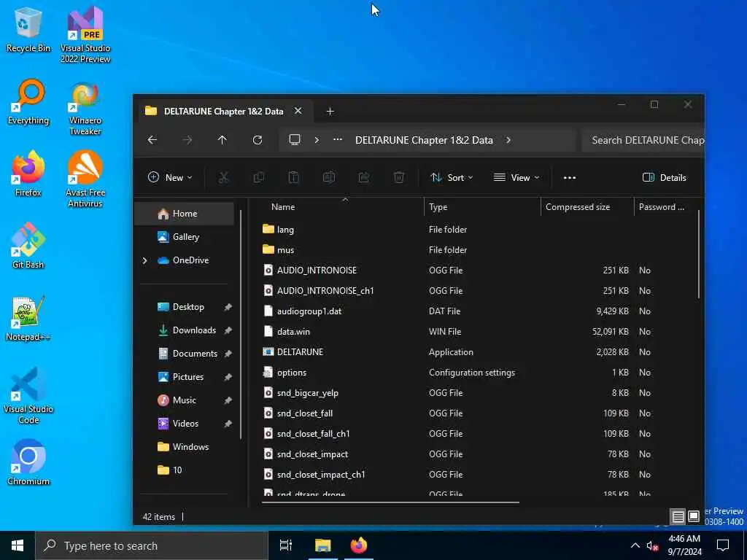Open Windows folder in navigation pane
This screenshot has width=747, height=560.
coord(185,447)
